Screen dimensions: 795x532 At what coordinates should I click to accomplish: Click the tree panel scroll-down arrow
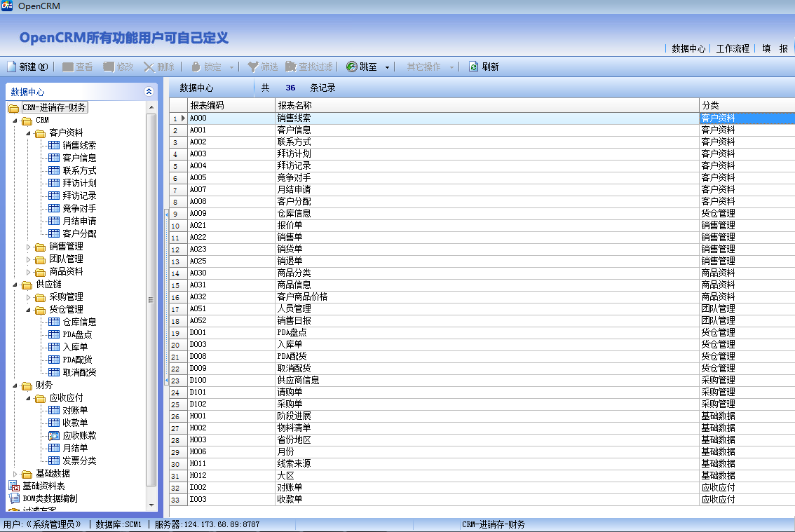tap(151, 505)
